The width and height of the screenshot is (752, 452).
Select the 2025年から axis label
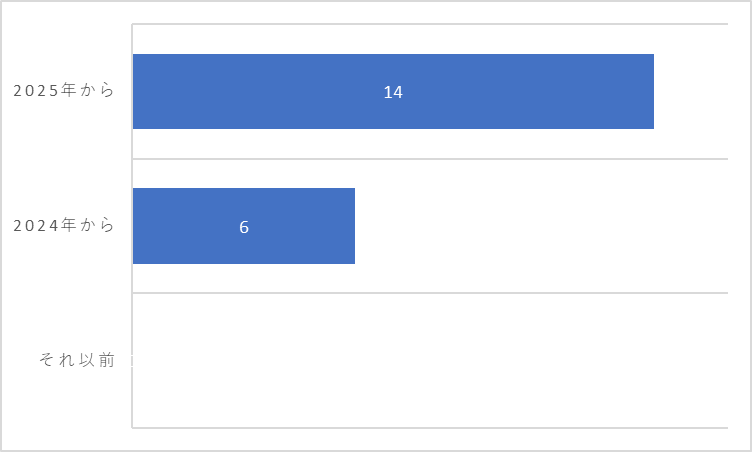point(63,90)
